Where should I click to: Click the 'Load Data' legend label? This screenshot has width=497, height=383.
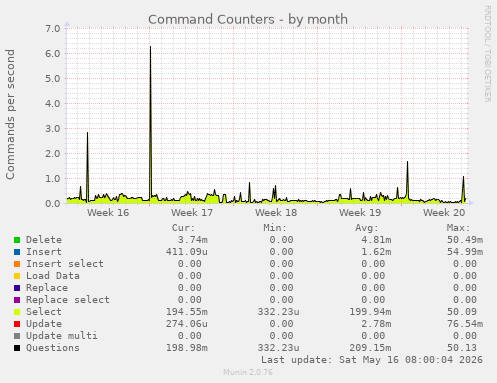53,276
